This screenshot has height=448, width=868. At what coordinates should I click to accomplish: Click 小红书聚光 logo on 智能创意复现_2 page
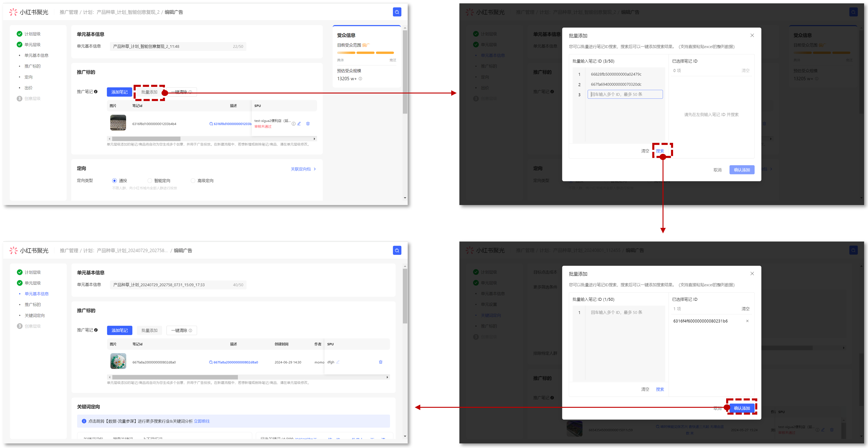pos(29,12)
